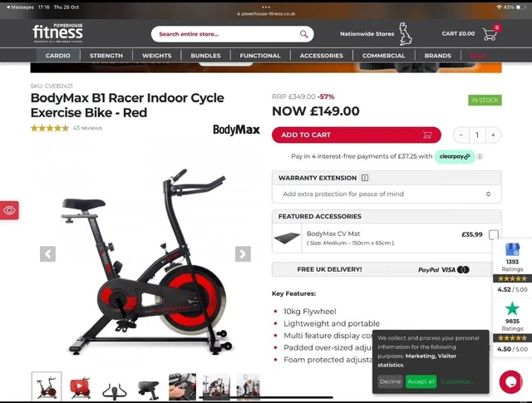
Task: Expand the warranty extension dropdown
Action: [x=387, y=194]
